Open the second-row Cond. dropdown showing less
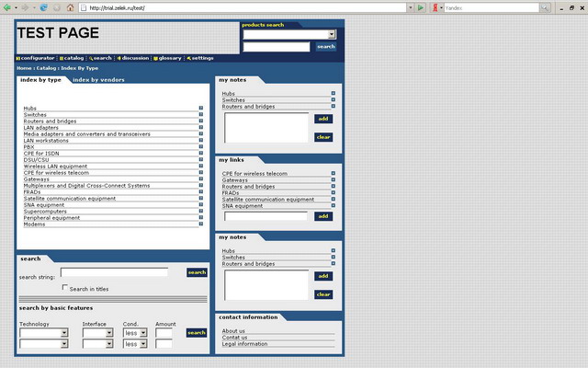 click(x=143, y=343)
